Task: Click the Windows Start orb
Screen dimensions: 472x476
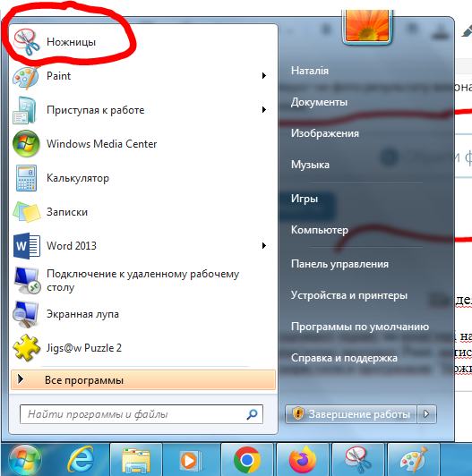Action: 25,460
